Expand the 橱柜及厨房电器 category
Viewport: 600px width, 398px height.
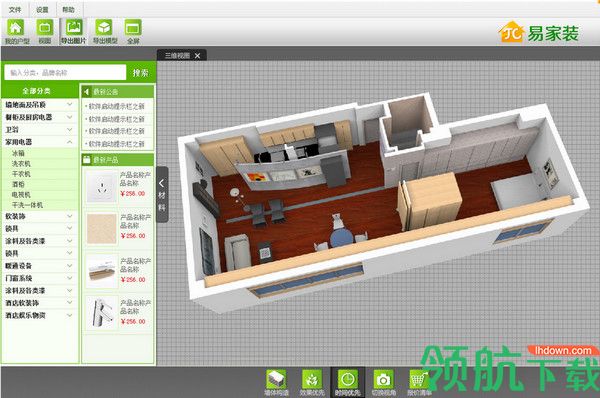[x=40, y=117]
